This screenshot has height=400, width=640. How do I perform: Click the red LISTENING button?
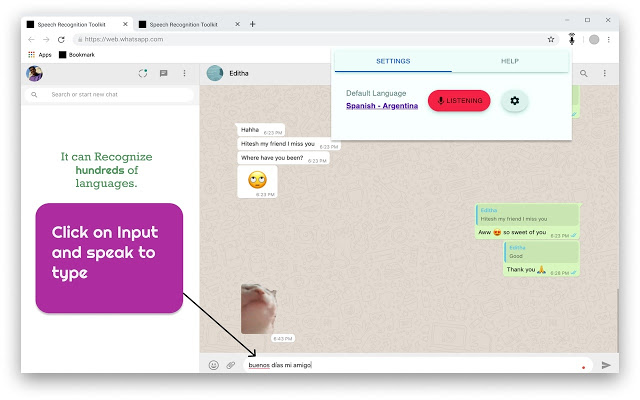(x=459, y=101)
